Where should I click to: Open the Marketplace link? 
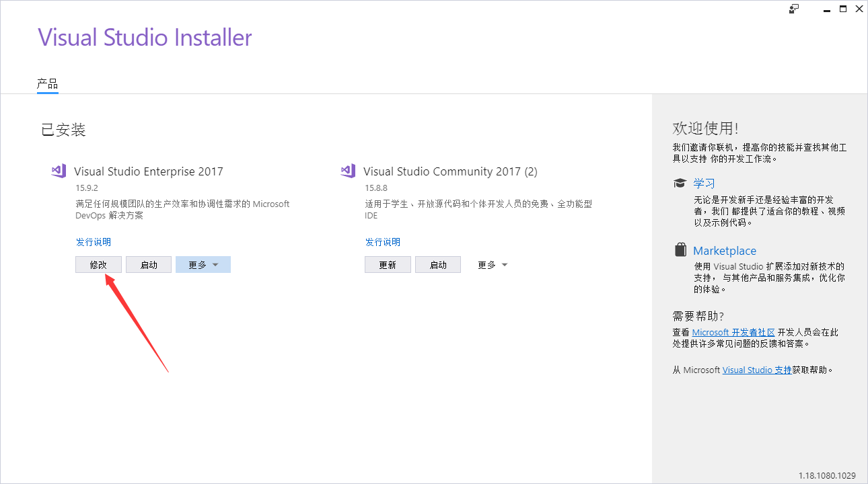coord(725,251)
